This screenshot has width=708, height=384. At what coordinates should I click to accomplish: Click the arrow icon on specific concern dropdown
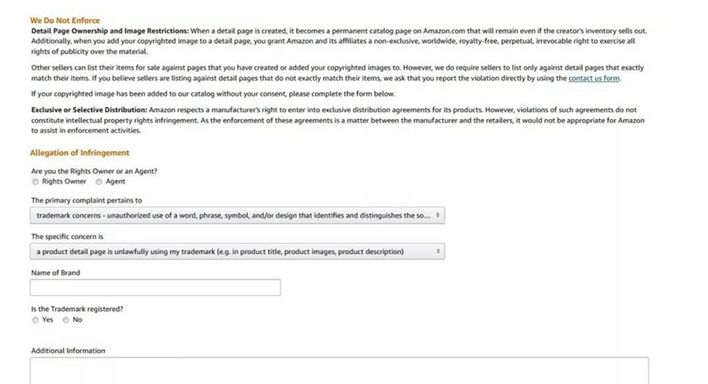point(438,251)
